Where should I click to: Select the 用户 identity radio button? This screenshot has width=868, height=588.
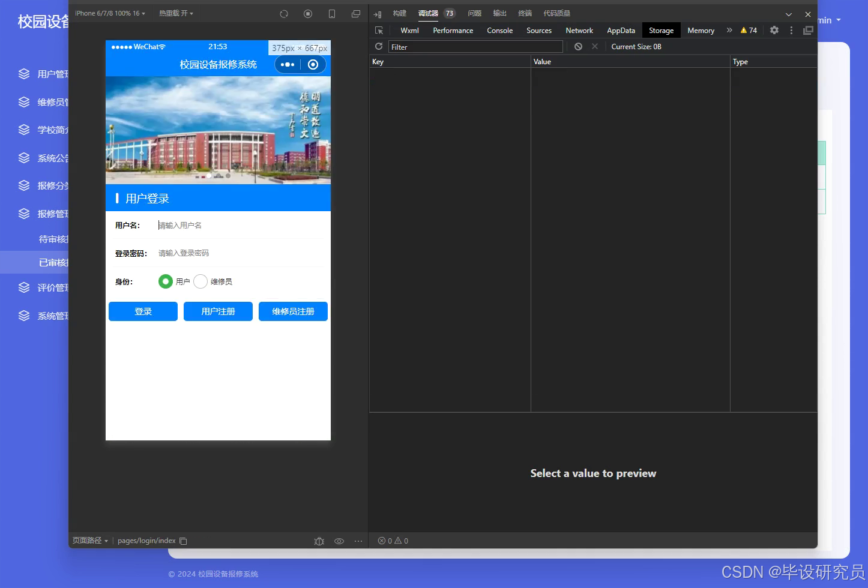[x=166, y=281]
